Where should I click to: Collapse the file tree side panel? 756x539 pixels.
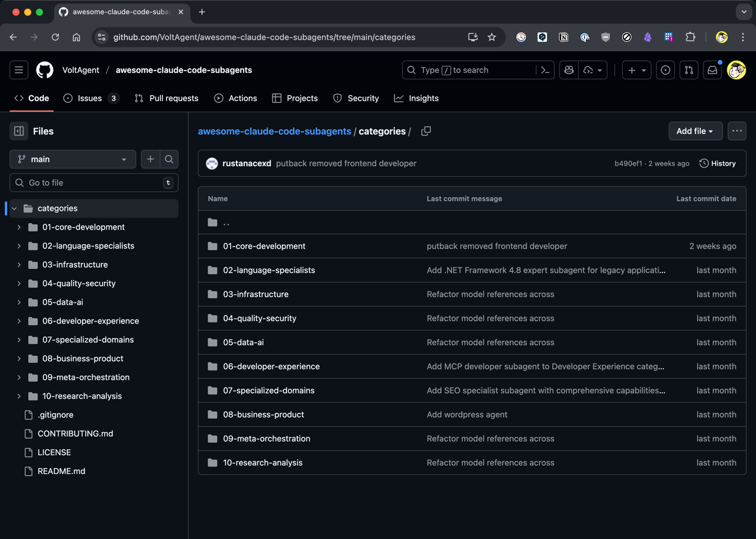tap(19, 131)
